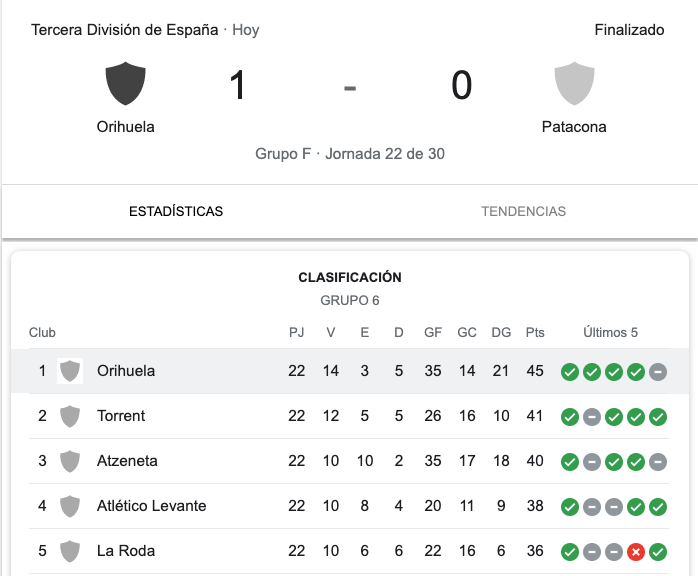Click the Orihuela name in the match header

[126, 127]
